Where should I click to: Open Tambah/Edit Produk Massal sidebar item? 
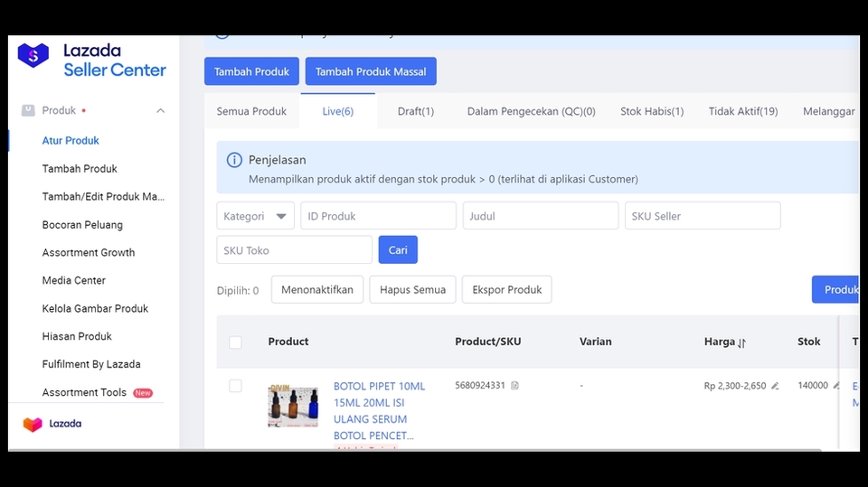point(103,196)
